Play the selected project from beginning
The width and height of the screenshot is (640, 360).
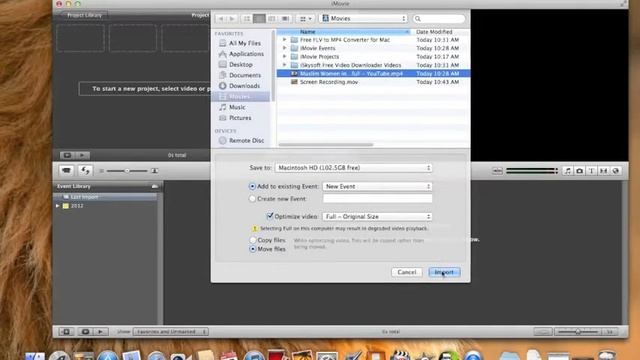82,155
